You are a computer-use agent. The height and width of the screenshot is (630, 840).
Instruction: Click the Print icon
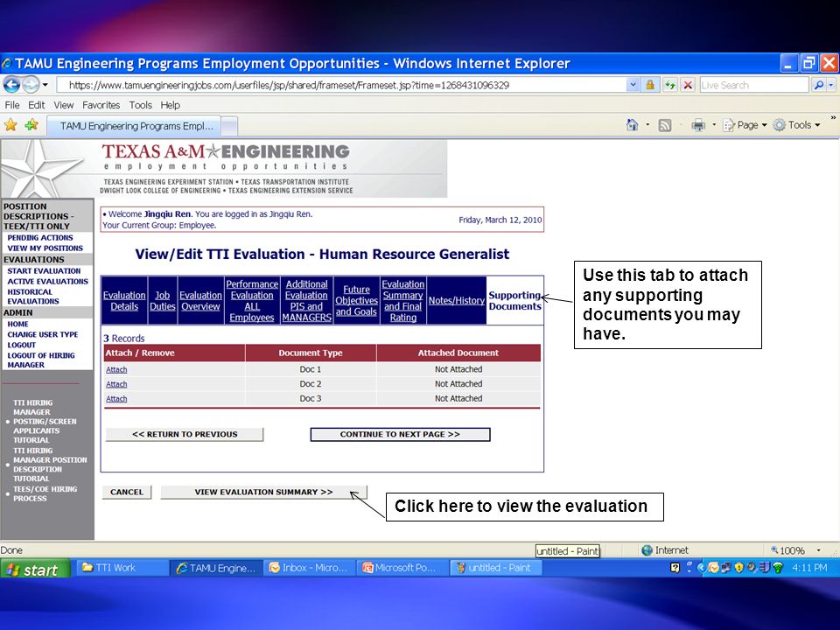click(698, 125)
